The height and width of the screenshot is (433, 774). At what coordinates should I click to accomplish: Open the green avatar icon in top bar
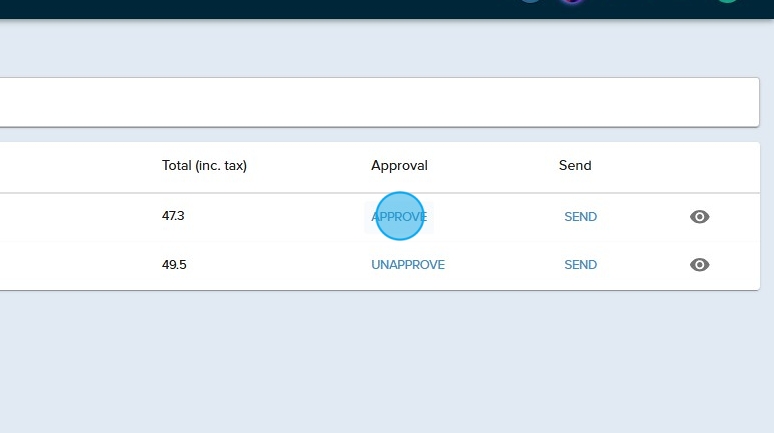727,1
